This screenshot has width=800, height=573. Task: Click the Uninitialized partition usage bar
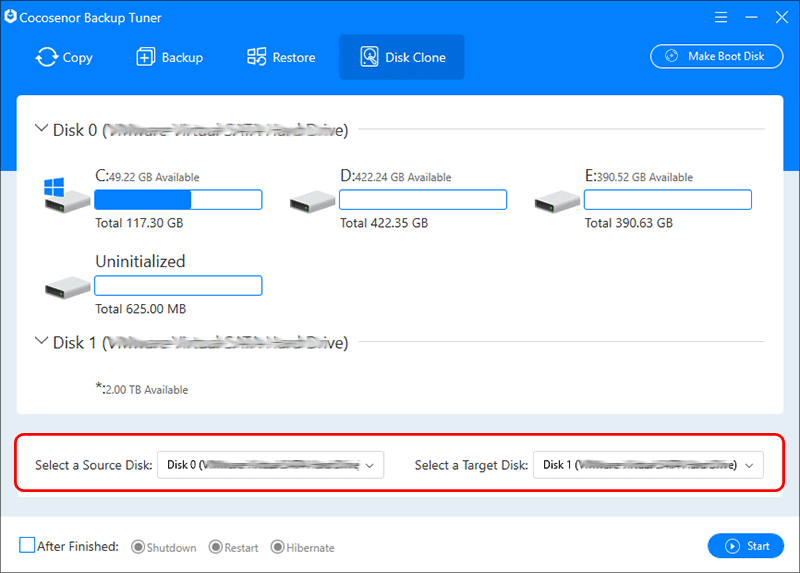pos(178,286)
